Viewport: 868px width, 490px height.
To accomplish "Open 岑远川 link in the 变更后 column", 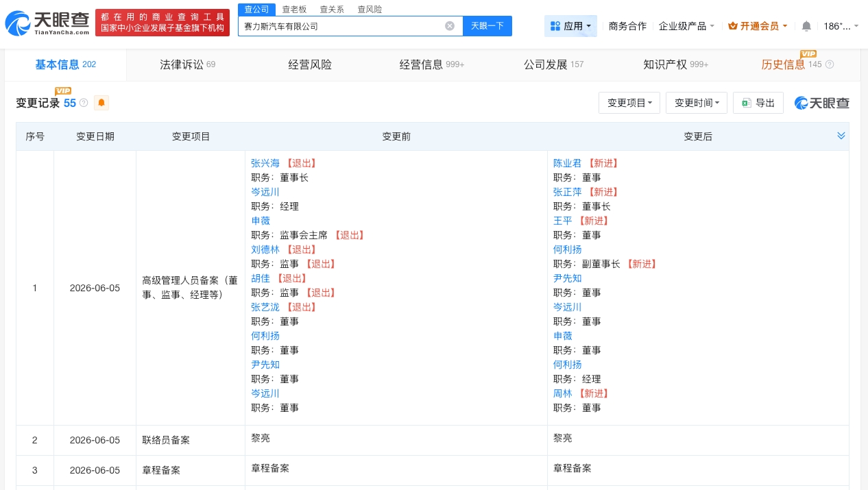I will 568,307.
